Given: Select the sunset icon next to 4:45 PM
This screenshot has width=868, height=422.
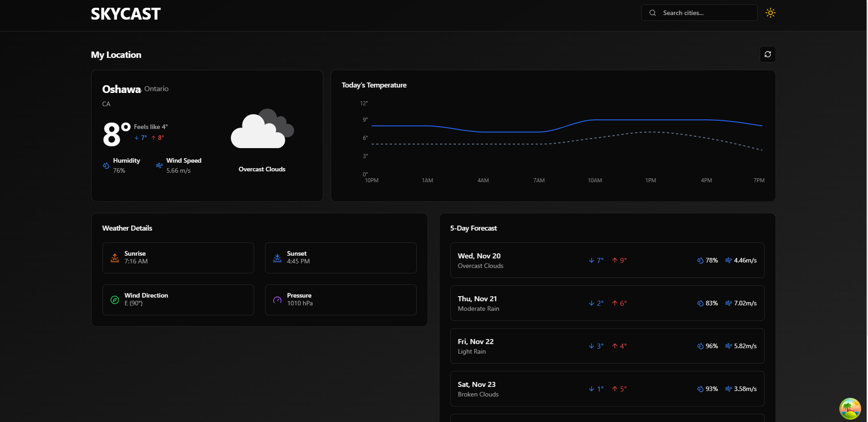Looking at the screenshot, I should click(x=277, y=258).
